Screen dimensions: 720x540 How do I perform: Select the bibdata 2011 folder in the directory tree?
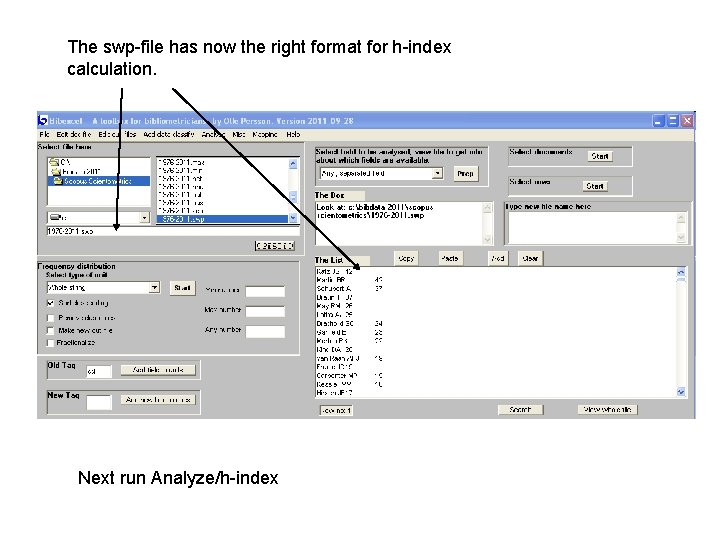81,171
